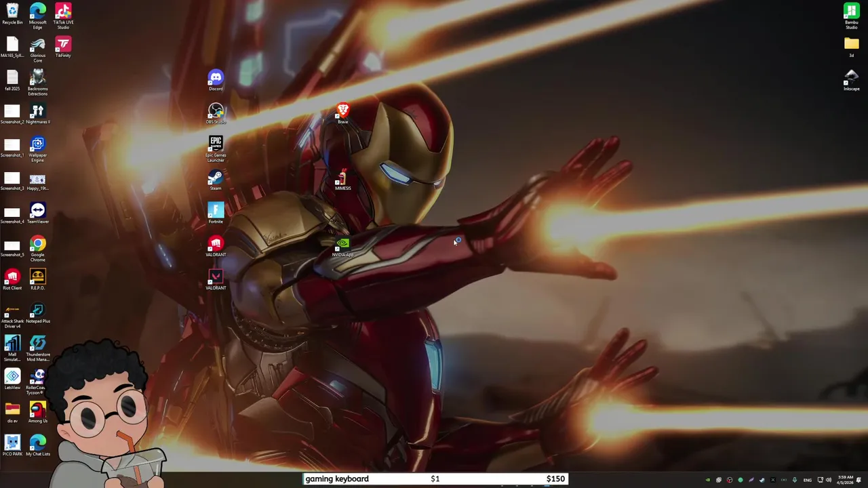Viewport: 868px width, 488px height.
Task: Open Glorious Core shortcut
Action: (x=38, y=49)
